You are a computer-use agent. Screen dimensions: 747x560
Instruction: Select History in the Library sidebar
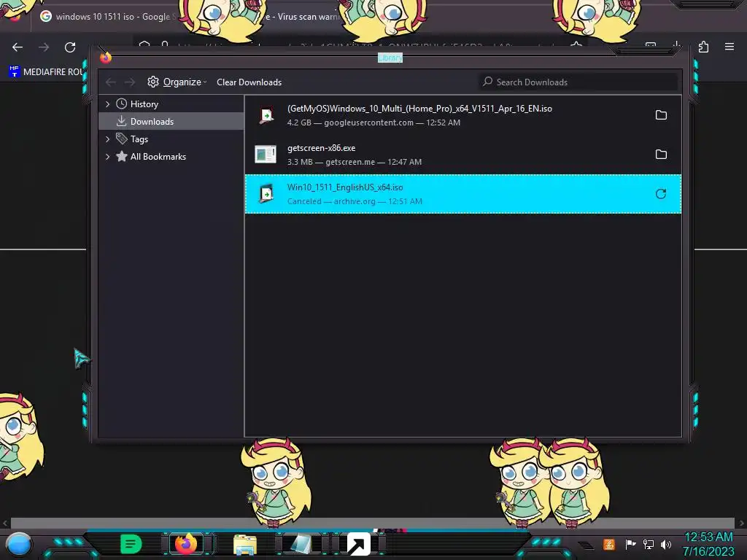click(171, 104)
